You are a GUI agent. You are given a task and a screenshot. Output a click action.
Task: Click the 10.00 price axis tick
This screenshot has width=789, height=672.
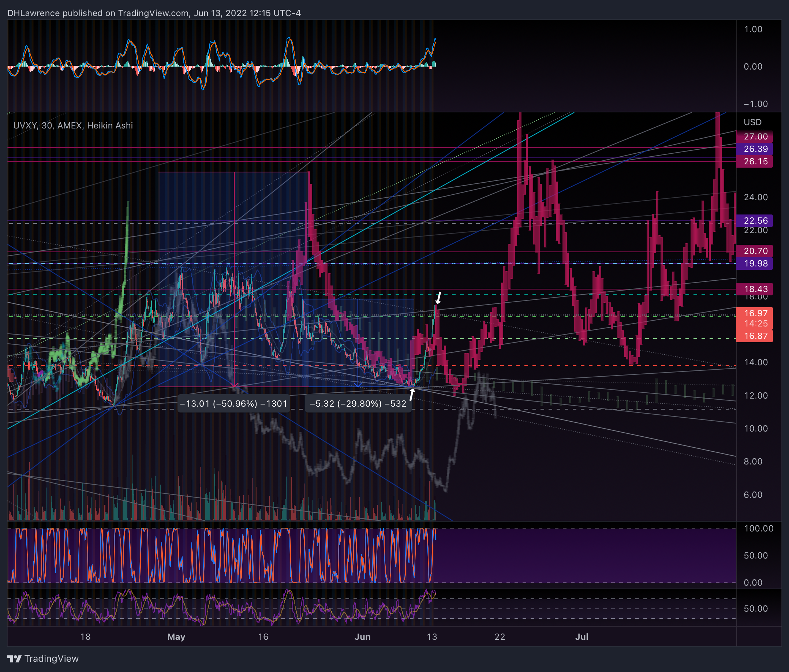pos(756,429)
